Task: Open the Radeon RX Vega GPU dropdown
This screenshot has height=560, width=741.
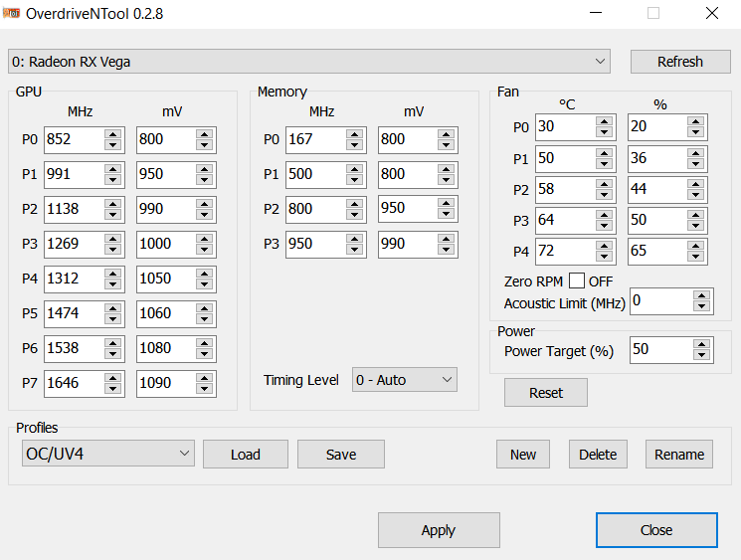Action: [309, 62]
